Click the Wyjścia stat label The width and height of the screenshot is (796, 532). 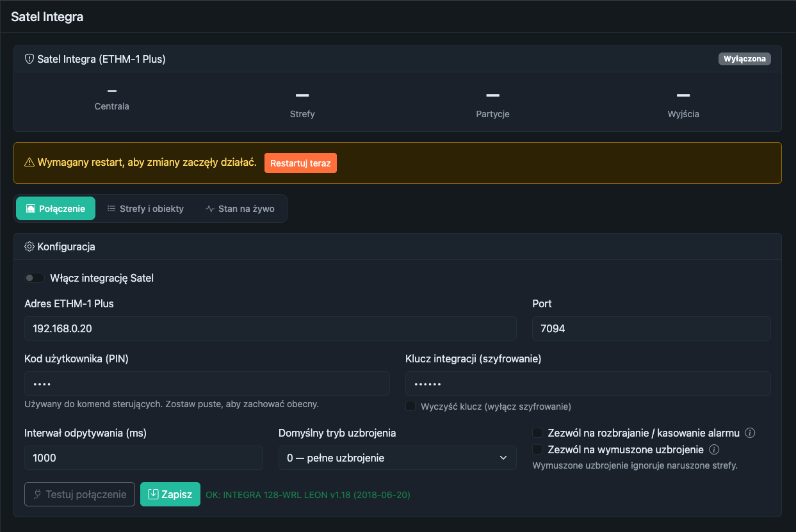pyautogui.click(x=683, y=114)
